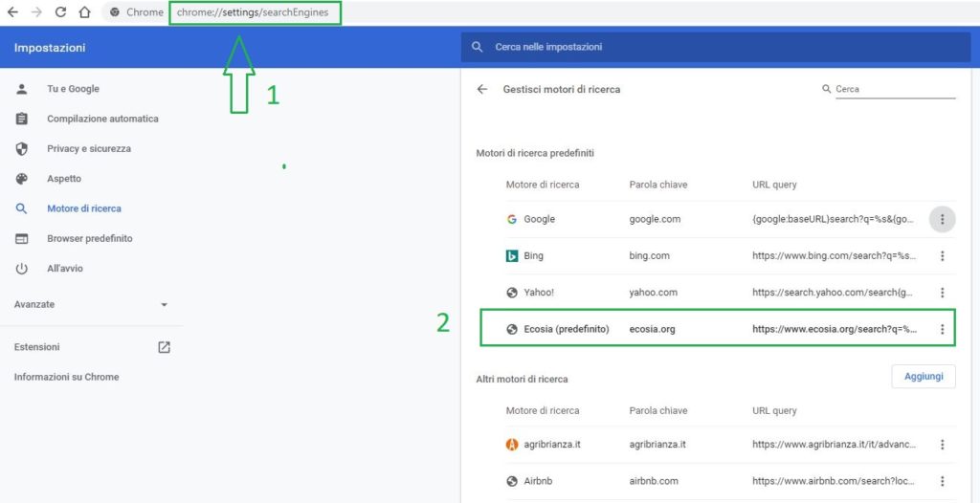Click the Motore di ricerca magnifier icon
Image resolution: width=980 pixels, height=503 pixels.
coord(22,208)
